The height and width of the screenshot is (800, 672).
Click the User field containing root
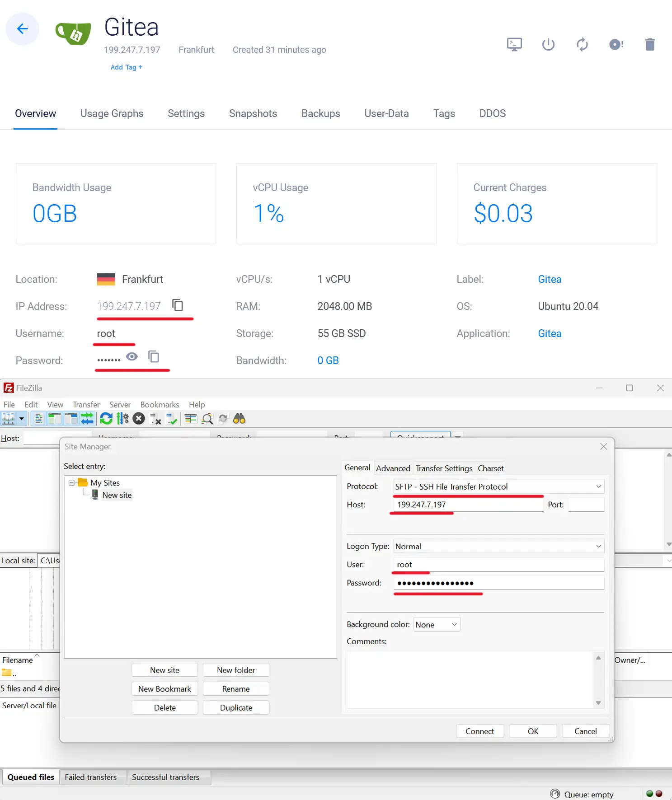pyautogui.click(x=499, y=565)
